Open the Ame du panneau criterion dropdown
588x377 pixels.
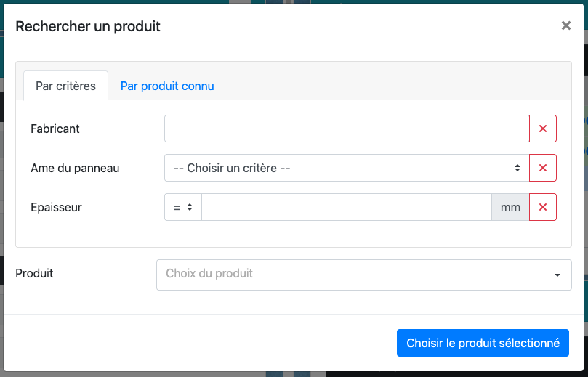tap(342, 168)
